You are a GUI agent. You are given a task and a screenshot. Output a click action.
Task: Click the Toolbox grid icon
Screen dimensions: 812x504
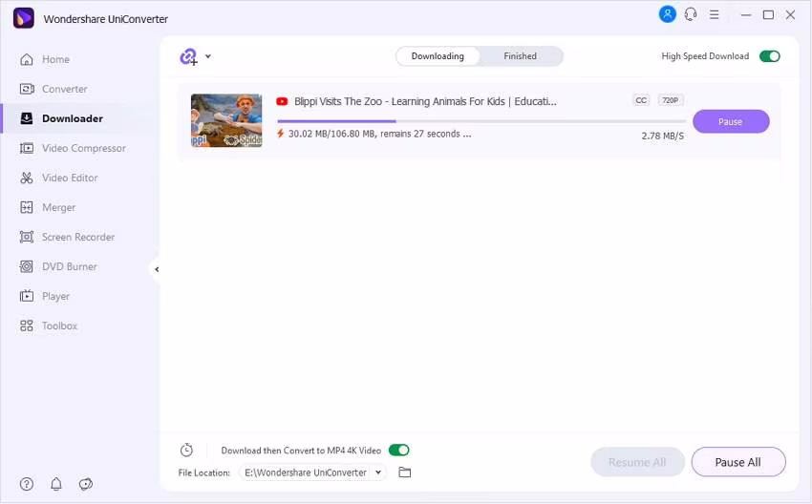click(x=27, y=326)
